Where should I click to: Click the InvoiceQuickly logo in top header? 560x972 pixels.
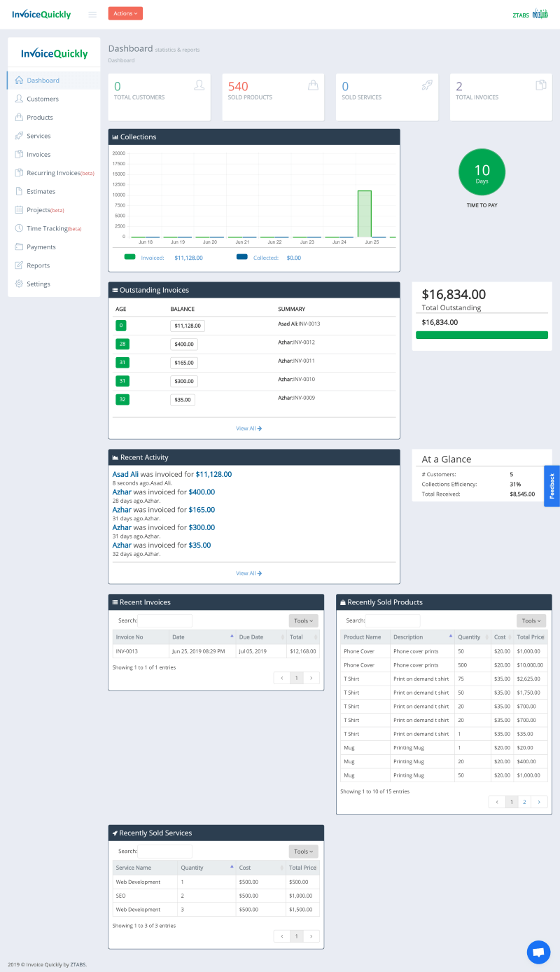click(41, 14)
